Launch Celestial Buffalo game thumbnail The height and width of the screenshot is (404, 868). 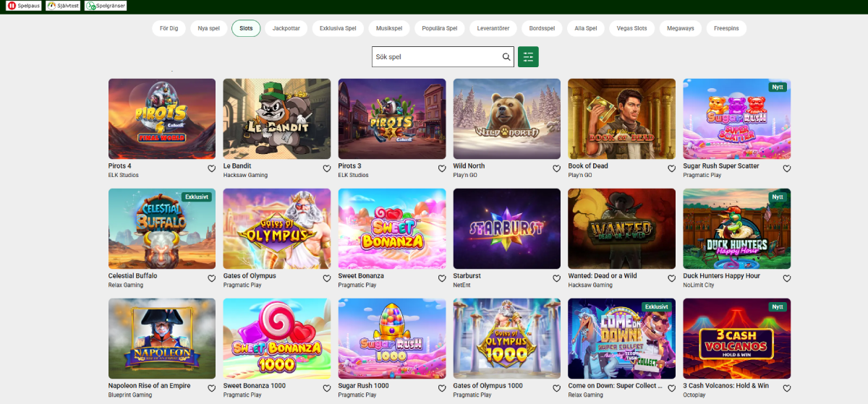click(162, 228)
